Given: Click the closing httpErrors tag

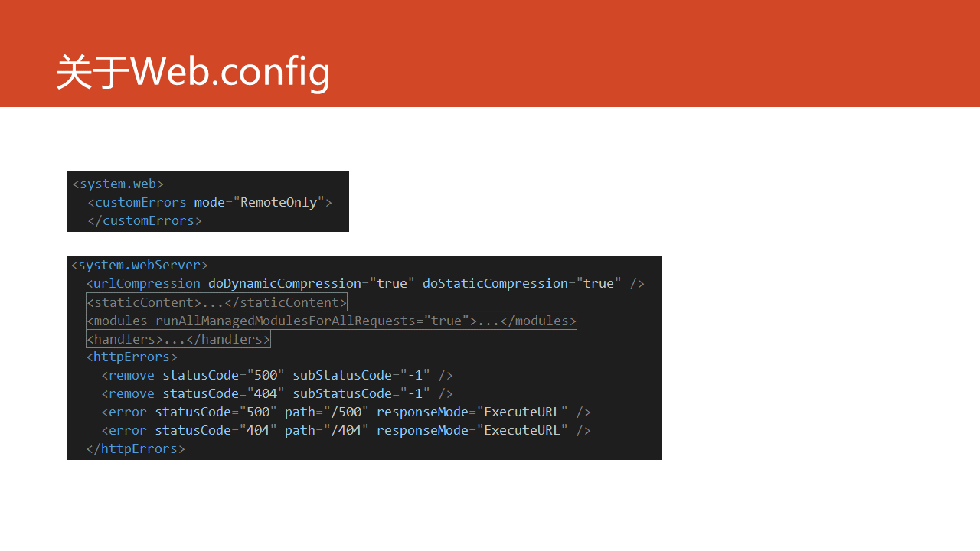Looking at the screenshot, I should tap(136, 448).
